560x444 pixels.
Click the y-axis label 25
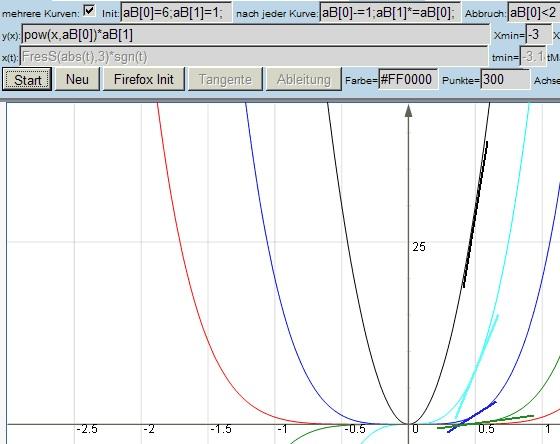click(x=419, y=247)
